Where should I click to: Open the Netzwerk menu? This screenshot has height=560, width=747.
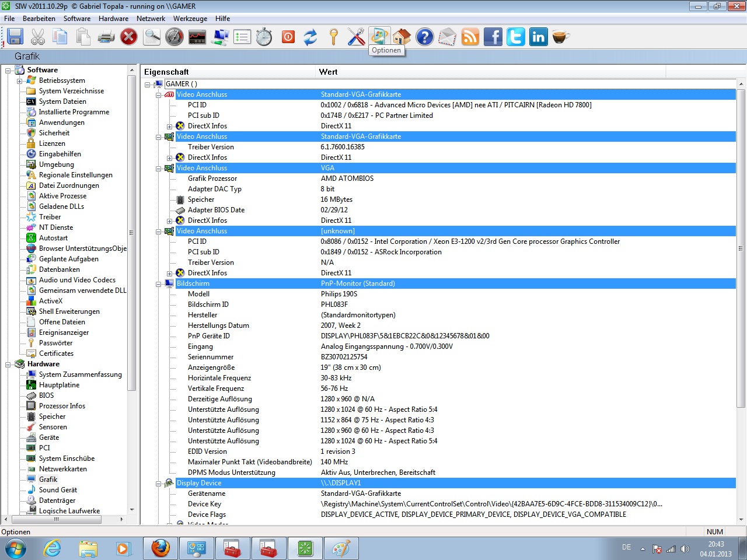151,19
